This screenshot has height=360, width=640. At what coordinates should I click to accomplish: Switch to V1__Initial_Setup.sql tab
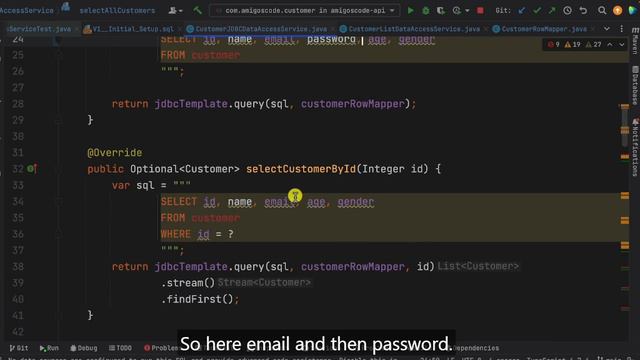(x=129, y=29)
